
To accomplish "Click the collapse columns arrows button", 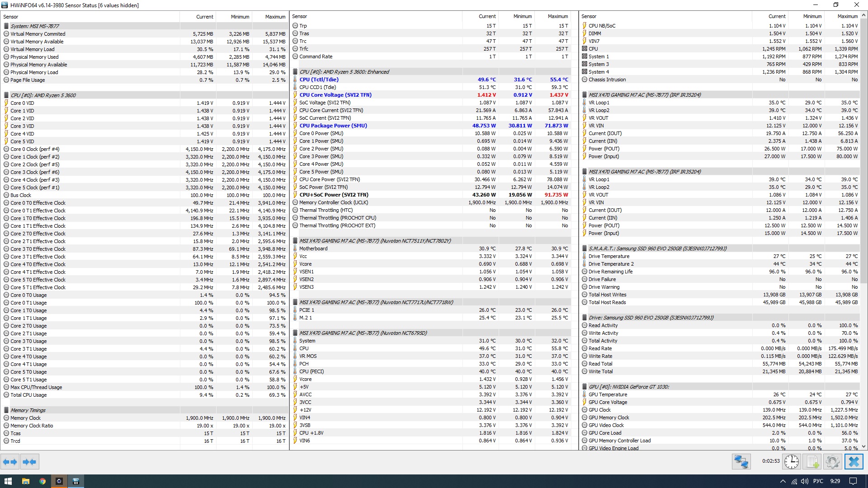I will pyautogui.click(x=29, y=462).
